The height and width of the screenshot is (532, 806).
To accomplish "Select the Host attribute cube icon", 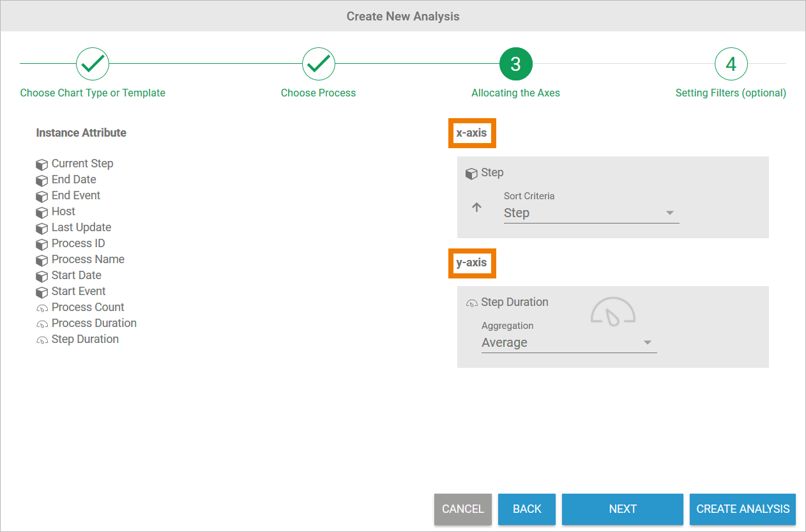I will coord(42,212).
